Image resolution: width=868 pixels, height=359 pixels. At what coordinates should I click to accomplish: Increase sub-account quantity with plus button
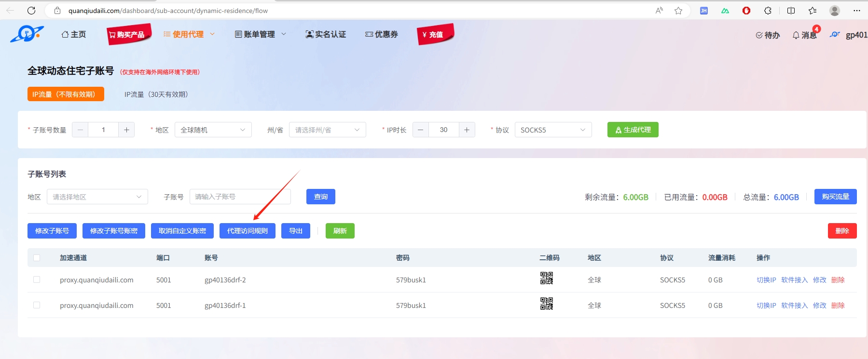pyautogui.click(x=126, y=130)
